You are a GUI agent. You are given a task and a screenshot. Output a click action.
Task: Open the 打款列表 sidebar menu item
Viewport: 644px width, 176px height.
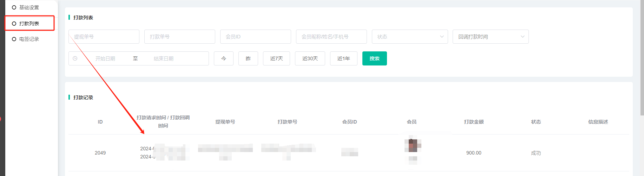(29, 24)
